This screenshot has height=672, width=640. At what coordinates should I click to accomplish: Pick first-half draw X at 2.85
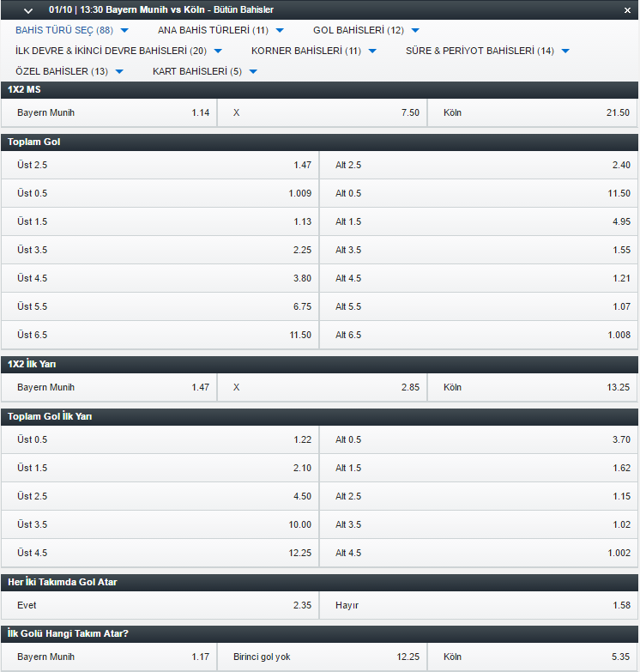tap(322, 387)
